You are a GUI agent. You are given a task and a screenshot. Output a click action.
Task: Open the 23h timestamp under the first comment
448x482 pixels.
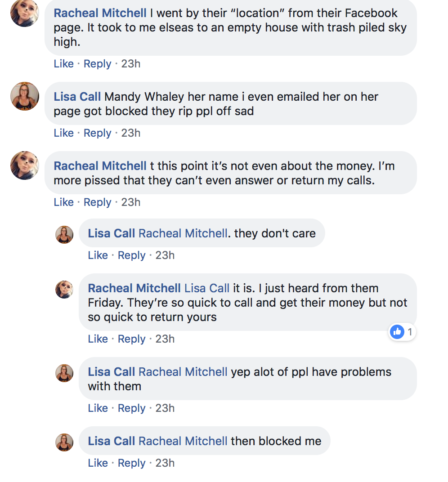point(131,64)
